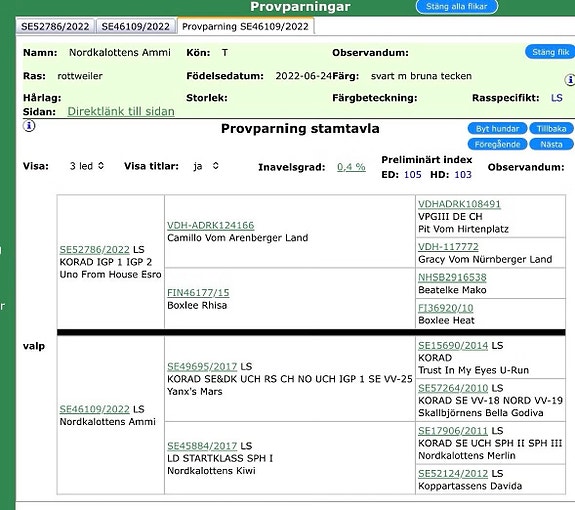
Task: Click the info icon below Stäng flik
Action: pyautogui.click(x=569, y=80)
